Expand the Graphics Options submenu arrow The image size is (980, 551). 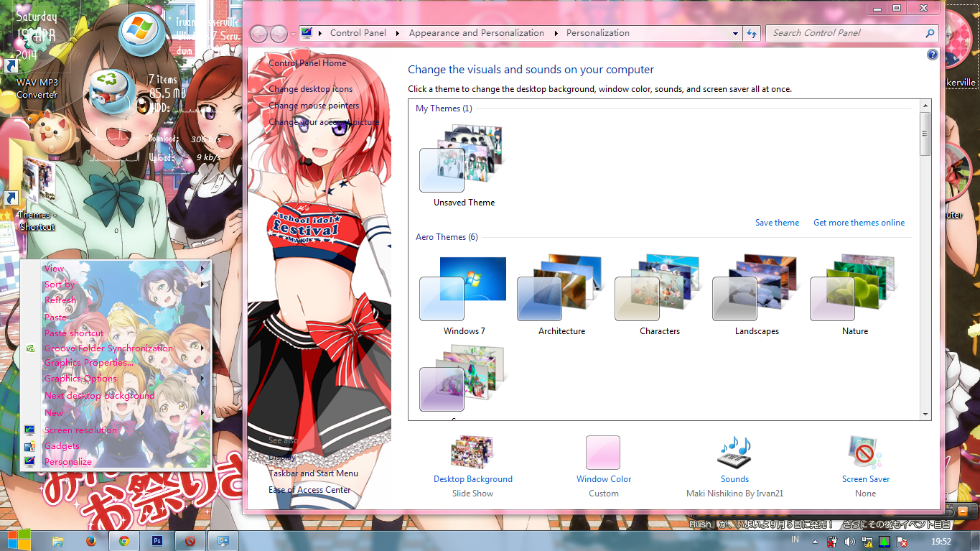pos(204,379)
